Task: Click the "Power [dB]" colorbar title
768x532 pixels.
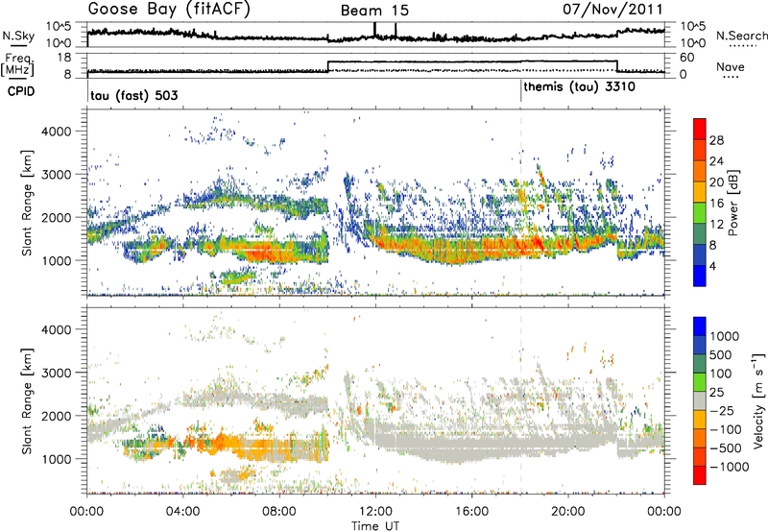Action: (732, 203)
